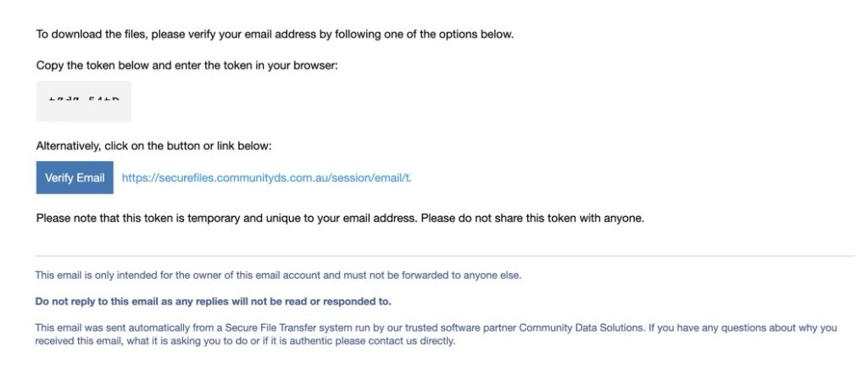Open the securefiles.communityds.com.au session link
Viewport: 868px width, 379px height.
[x=266, y=178]
